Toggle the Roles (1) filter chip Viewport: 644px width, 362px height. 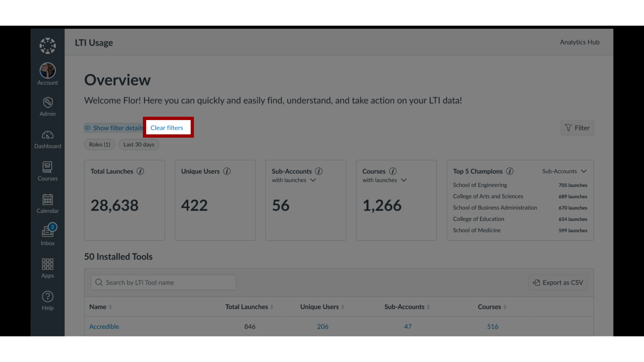pyautogui.click(x=99, y=144)
